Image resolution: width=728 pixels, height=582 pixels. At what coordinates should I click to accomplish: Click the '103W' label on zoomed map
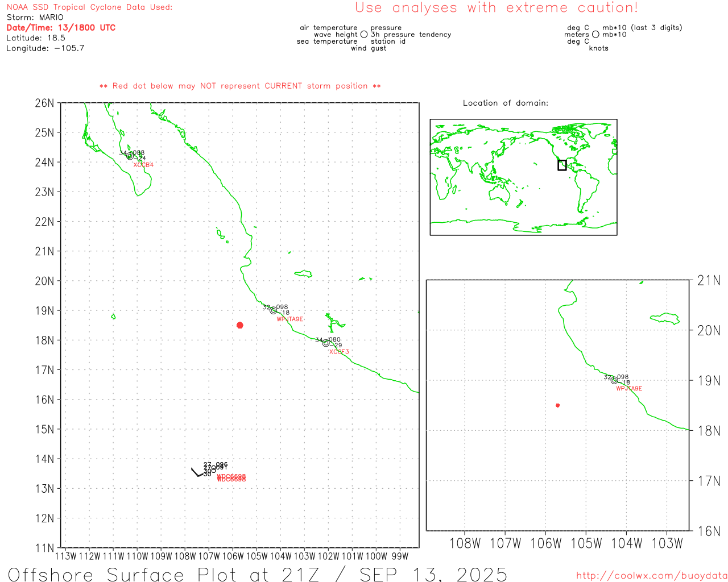(x=667, y=543)
